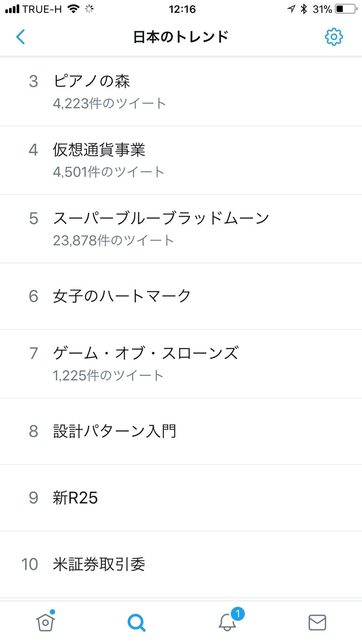Select the Search magnifier tab

click(x=136, y=623)
